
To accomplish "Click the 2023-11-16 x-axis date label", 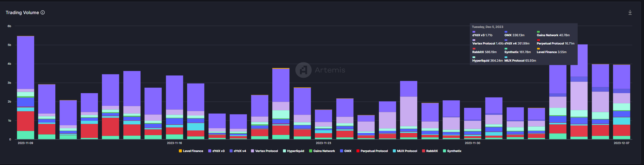I will (174, 143).
